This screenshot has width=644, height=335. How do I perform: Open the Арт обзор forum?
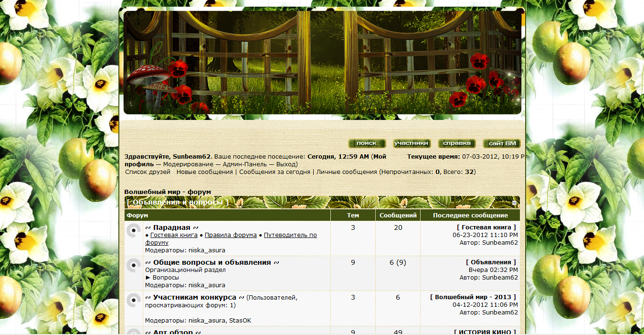(x=173, y=331)
